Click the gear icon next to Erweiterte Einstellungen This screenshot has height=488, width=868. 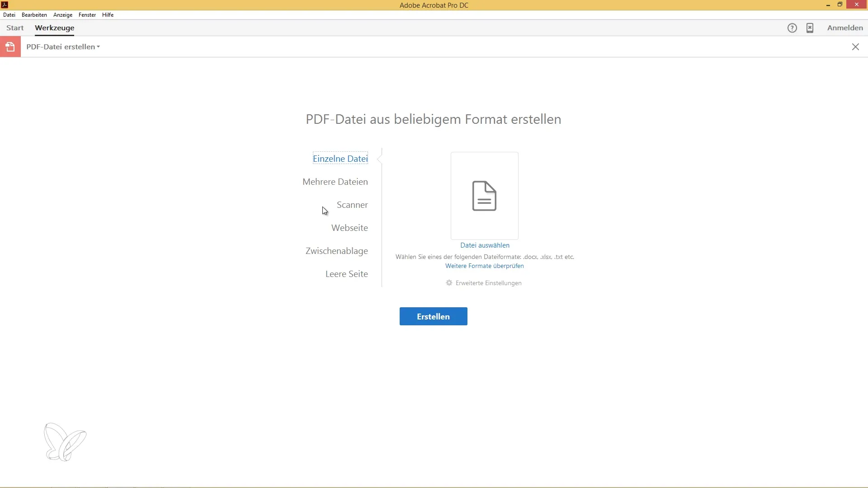coord(449,283)
